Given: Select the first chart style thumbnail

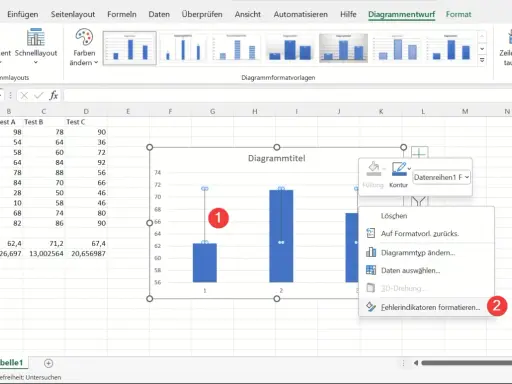Looking at the screenshot, I should [x=130, y=48].
